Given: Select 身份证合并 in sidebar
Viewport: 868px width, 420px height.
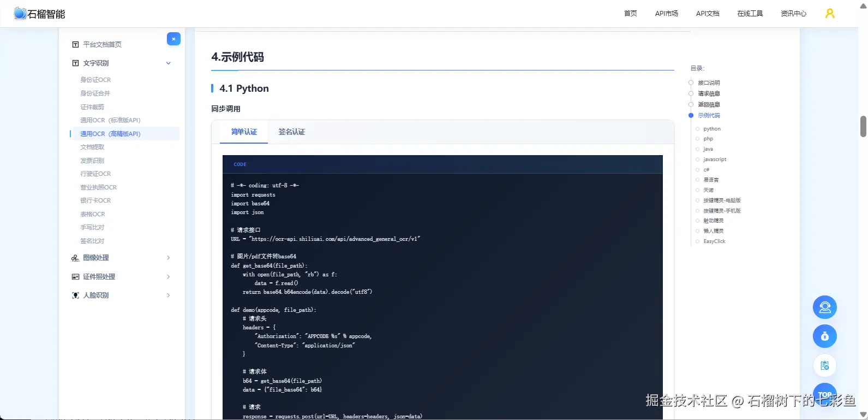Looking at the screenshot, I should coord(95,93).
